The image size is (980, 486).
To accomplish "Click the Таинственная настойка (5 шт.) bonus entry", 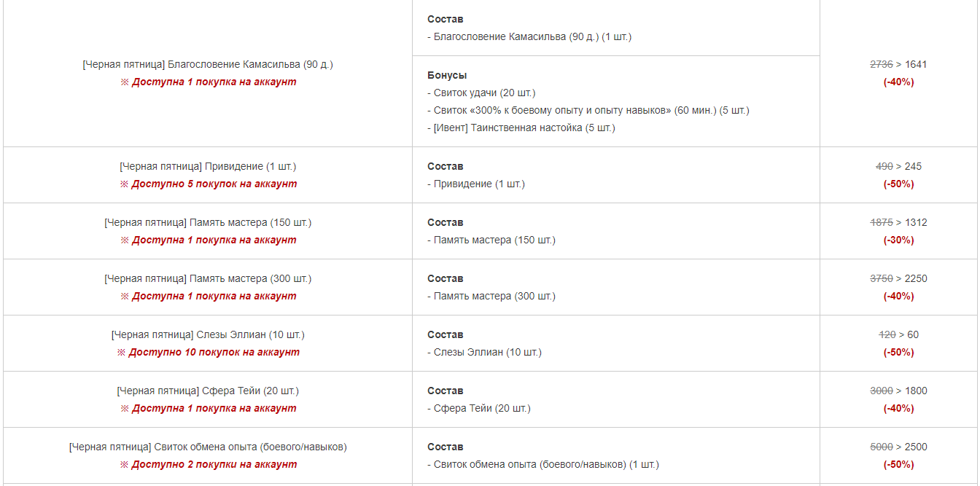I will pos(521,128).
